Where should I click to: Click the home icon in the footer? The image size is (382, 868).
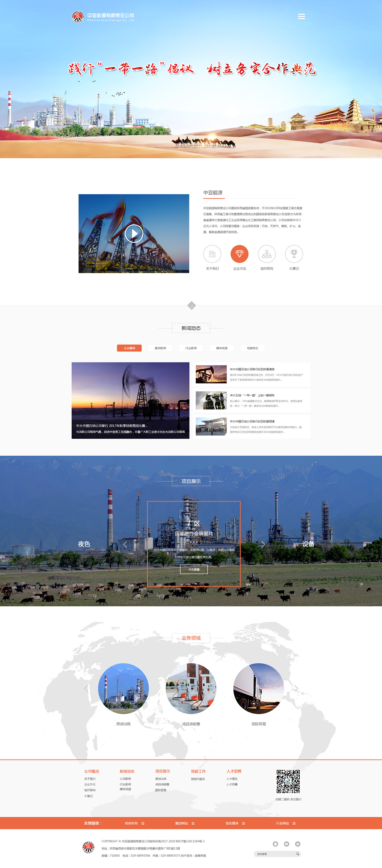[x=298, y=844]
